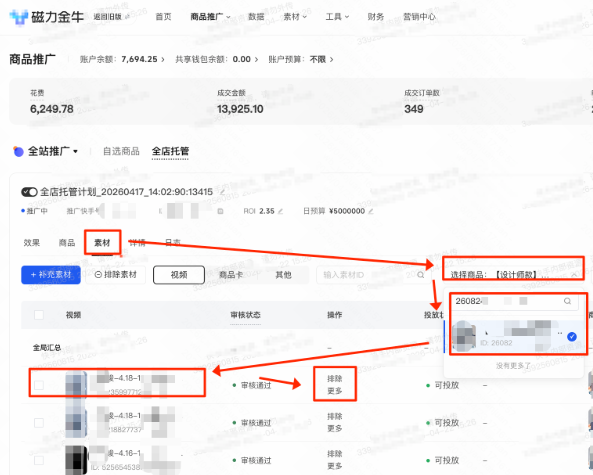Click the 成交订单数 349 metric
This screenshot has height=475, width=593.
(422, 102)
